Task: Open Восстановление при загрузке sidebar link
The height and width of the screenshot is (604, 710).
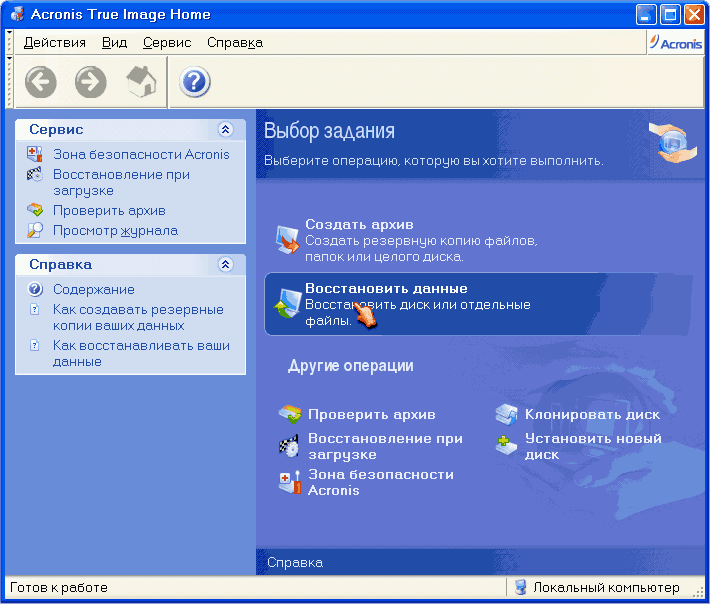Action: coord(121,182)
